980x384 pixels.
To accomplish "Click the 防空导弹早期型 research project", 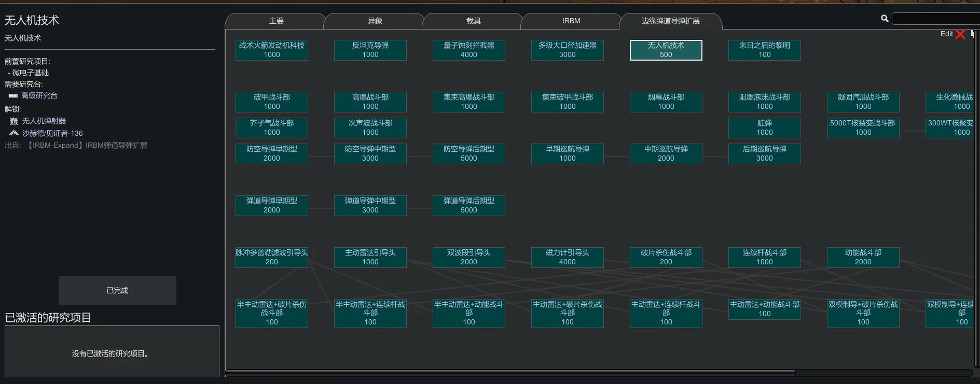I will (271, 154).
